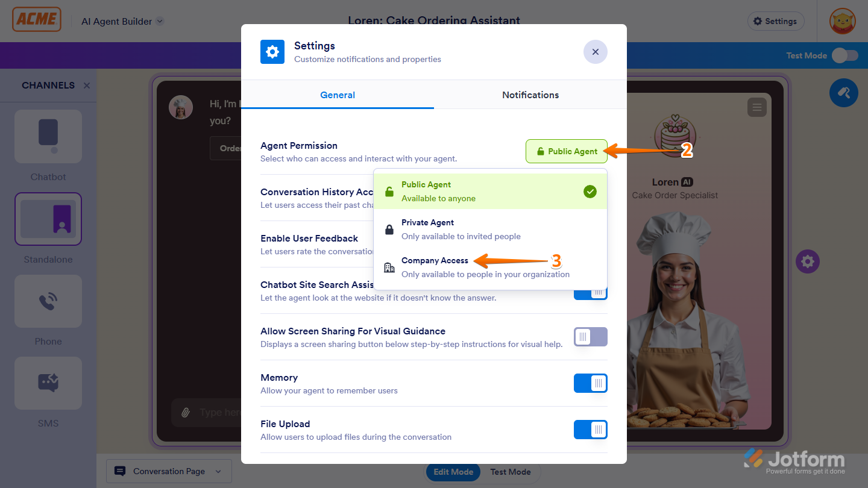This screenshot has width=868, height=488.
Task: Click the purple gear icon beside preview
Action: pyautogui.click(x=808, y=261)
